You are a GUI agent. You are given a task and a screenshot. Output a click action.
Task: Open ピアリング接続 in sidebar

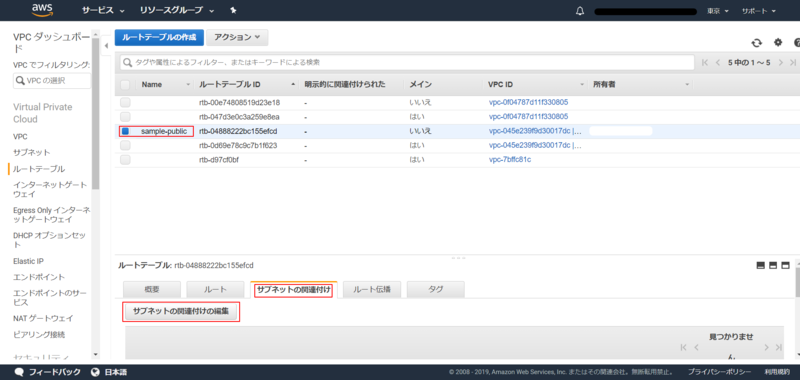click(39, 335)
